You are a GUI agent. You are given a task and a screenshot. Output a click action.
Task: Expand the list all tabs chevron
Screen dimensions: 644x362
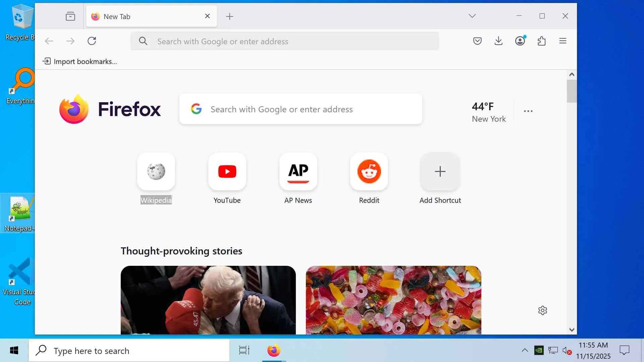coord(472,16)
